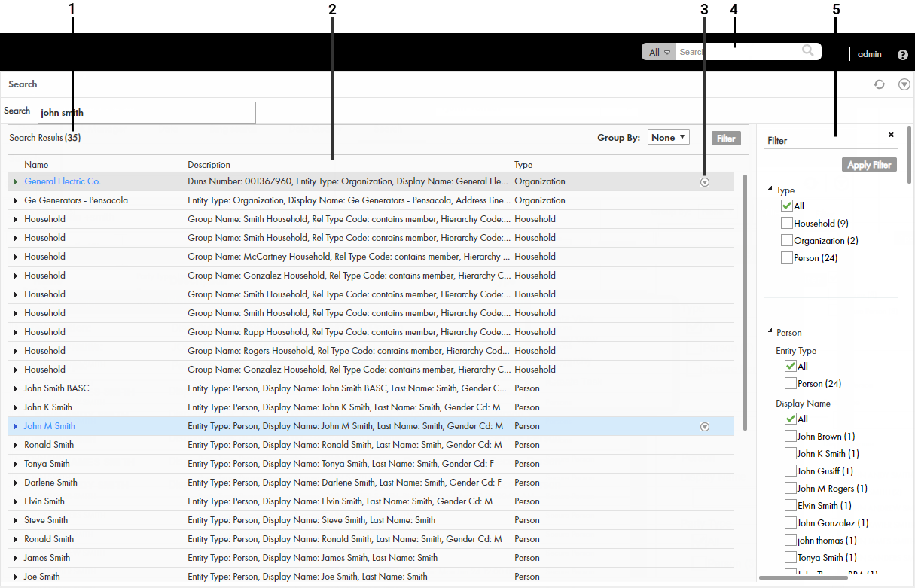Collapse the Person filter section
Image resolution: width=915 pixels, height=588 pixels.
tap(770, 332)
